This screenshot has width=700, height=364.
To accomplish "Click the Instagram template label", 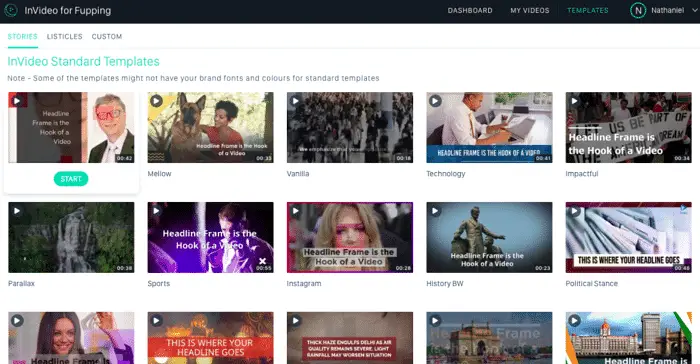I will coord(304,284).
